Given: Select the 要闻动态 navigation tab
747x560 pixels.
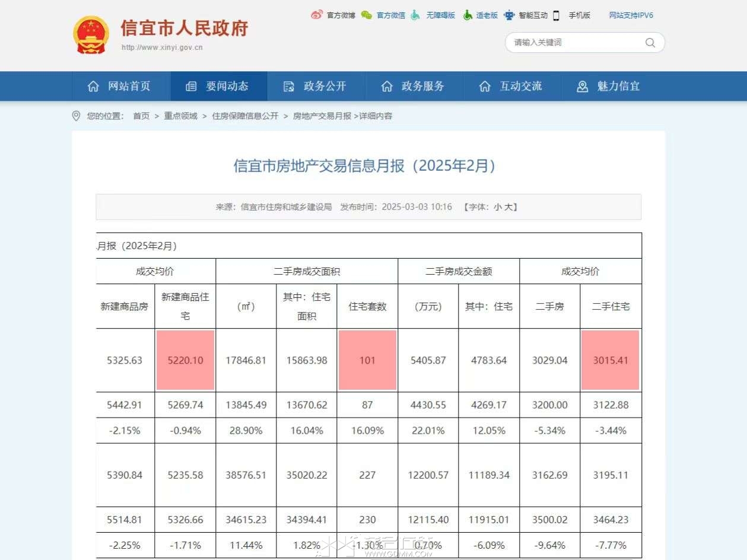Looking at the screenshot, I should (x=218, y=87).
